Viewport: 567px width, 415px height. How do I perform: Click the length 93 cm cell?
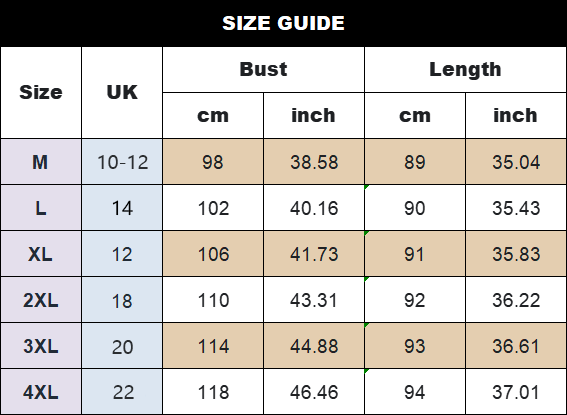[x=415, y=346]
